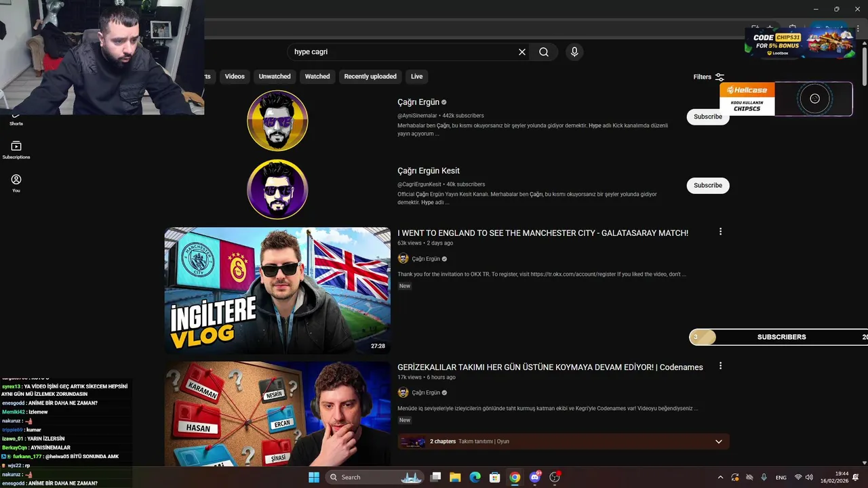Show hidden system tray icons

[722, 478]
